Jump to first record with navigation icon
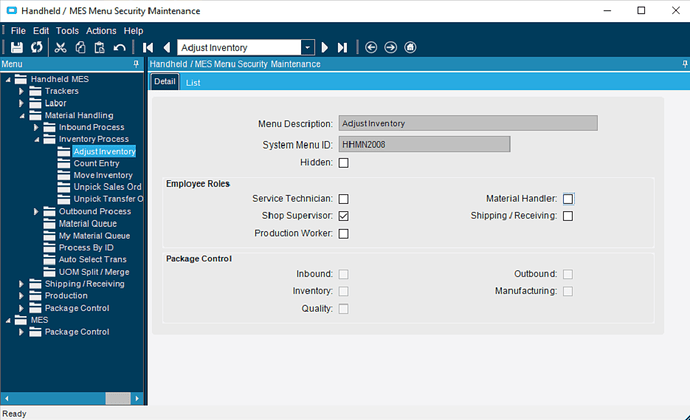690x420 pixels. tap(148, 47)
